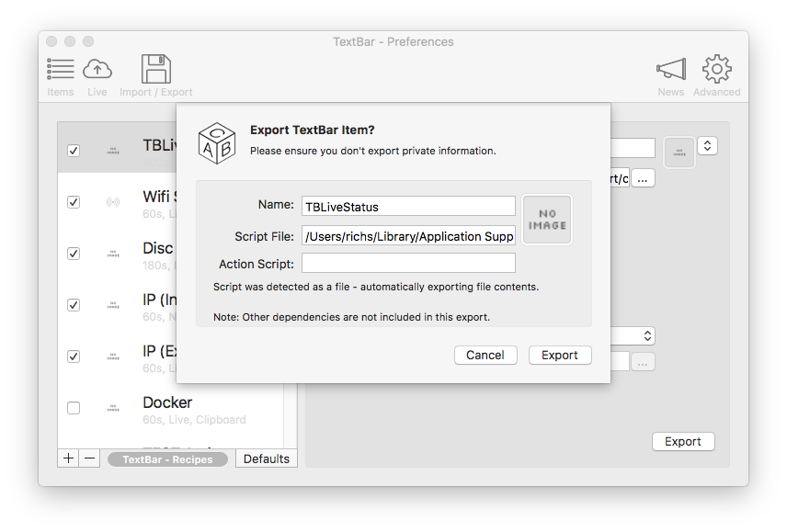Click the IP (Ex row image placeholder
The image size is (787, 532).
click(x=113, y=357)
